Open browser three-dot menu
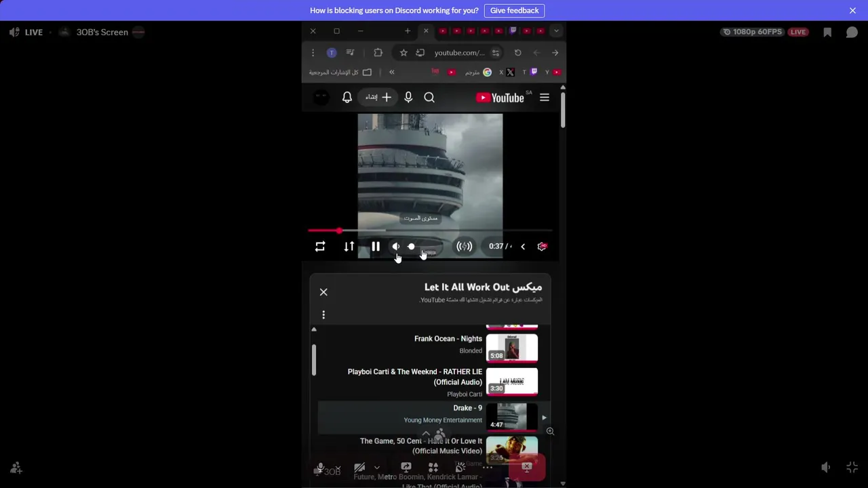Image resolution: width=868 pixels, height=488 pixels. pos(313,53)
